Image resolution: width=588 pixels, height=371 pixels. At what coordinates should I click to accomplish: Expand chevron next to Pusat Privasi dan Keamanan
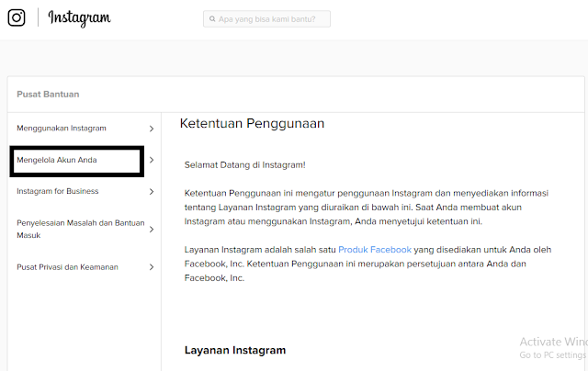(152, 267)
